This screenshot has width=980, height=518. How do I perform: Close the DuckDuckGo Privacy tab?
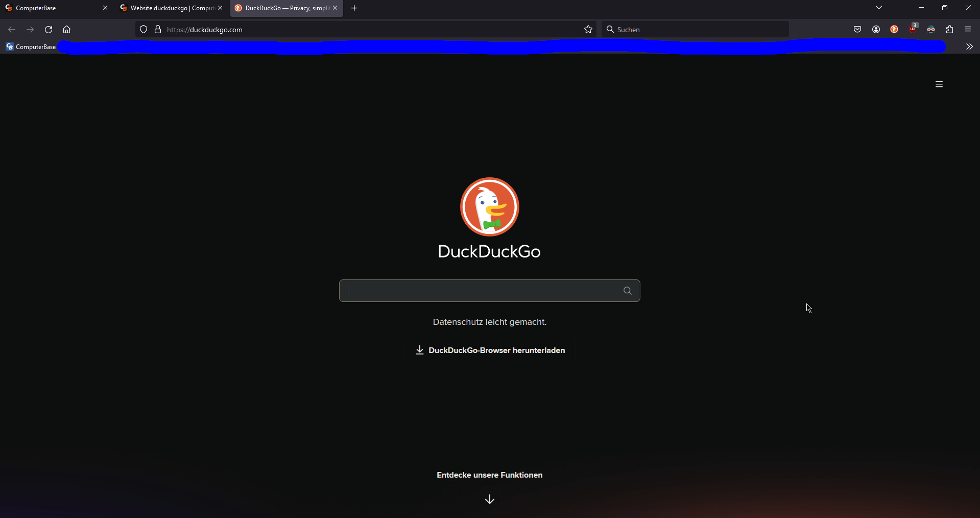pyautogui.click(x=335, y=8)
